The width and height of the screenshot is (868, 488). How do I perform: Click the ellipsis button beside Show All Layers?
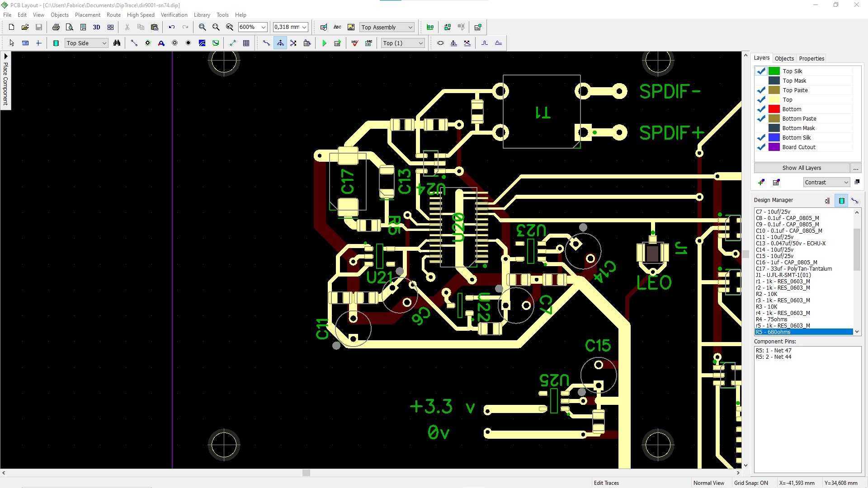[856, 168]
